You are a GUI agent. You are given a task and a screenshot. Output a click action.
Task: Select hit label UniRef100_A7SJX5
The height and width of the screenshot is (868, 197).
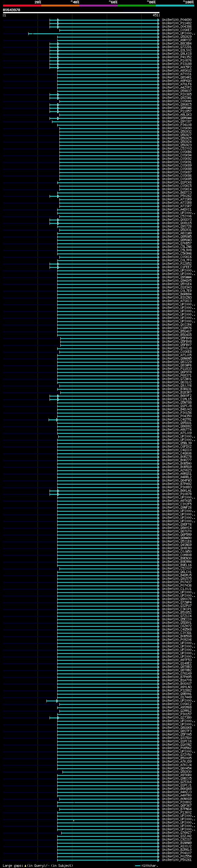tap(177, 355)
